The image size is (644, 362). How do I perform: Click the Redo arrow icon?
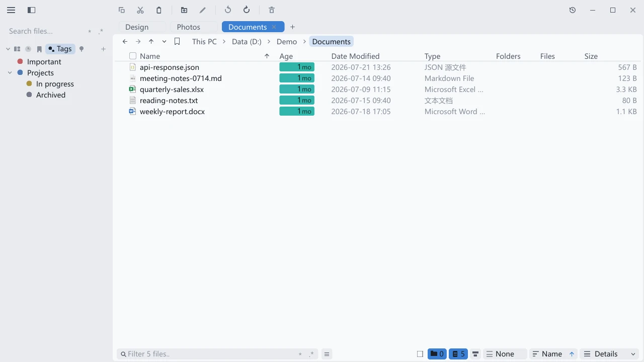tap(247, 10)
